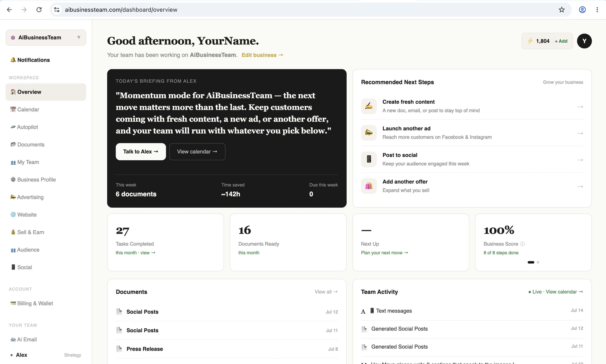The height and width of the screenshot is (364, 606).
Task: Open Website in the sidebar
Action: click(46, 215)
